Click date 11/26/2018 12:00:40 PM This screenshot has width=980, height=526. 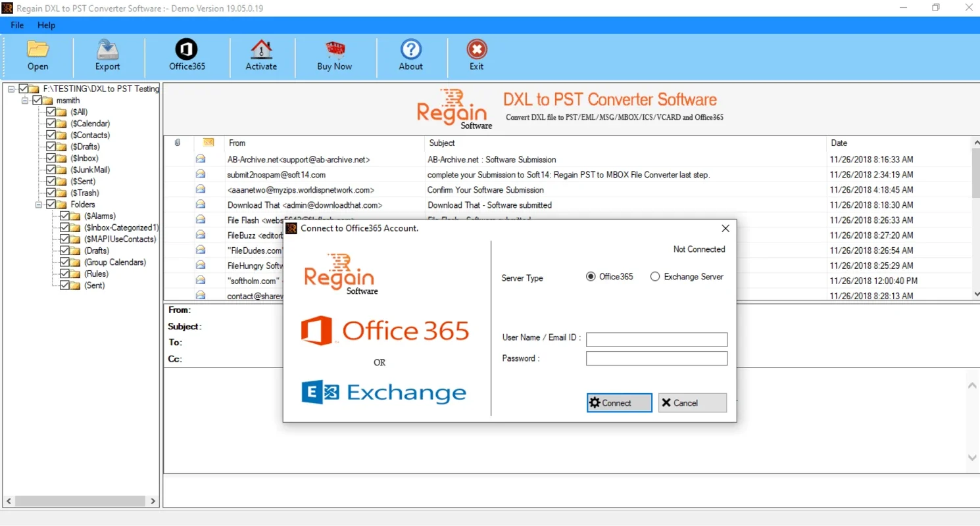[x=873, y=281]
